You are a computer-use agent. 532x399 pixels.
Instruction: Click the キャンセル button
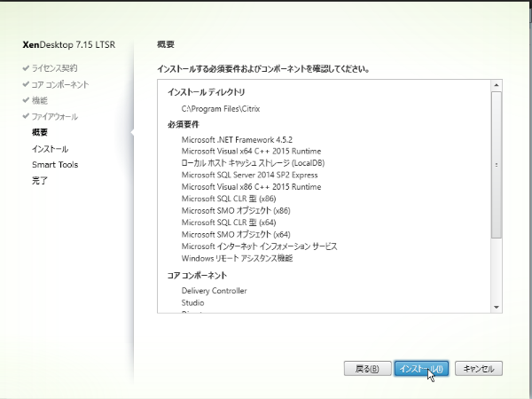[x=479, y=369]
